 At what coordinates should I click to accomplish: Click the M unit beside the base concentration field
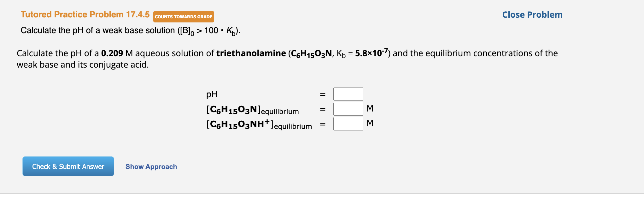pos(370,108)
